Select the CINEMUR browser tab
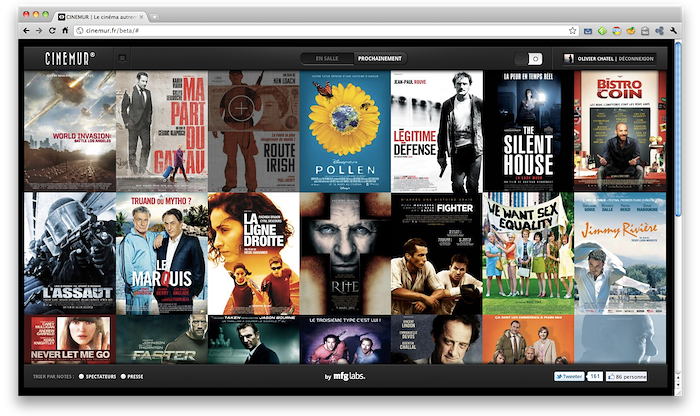The image size is (700, 416). click(101, 17)
